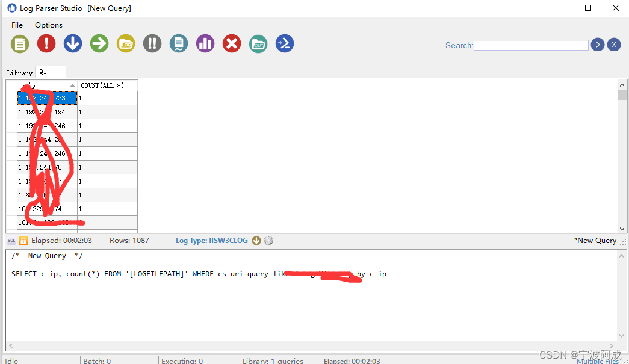Click the teal document toolbar icon
629x364 pixels.
179,43
